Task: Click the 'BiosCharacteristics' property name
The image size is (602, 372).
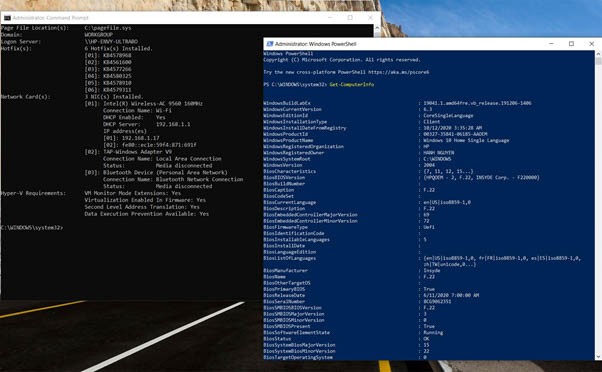Action: coord(290,171)
